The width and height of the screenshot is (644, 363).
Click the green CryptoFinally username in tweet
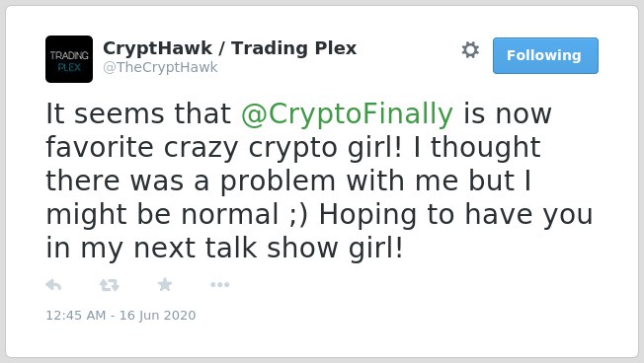(347, 113)
